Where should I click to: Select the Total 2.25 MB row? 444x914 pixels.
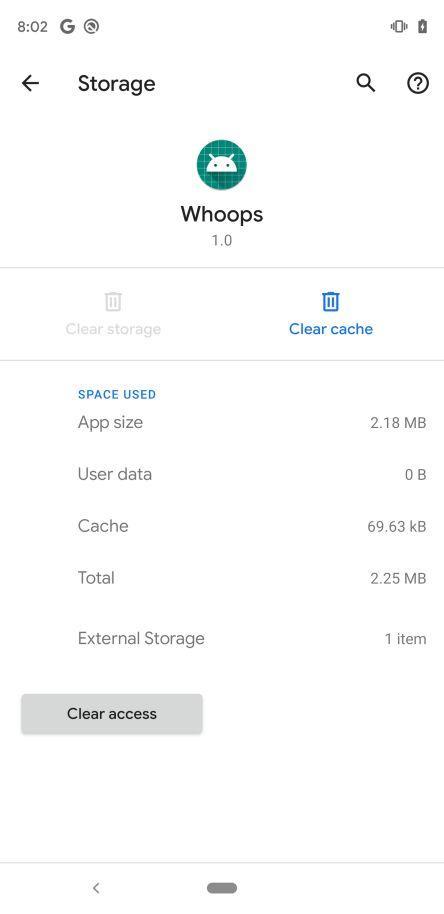coord(252,578)
